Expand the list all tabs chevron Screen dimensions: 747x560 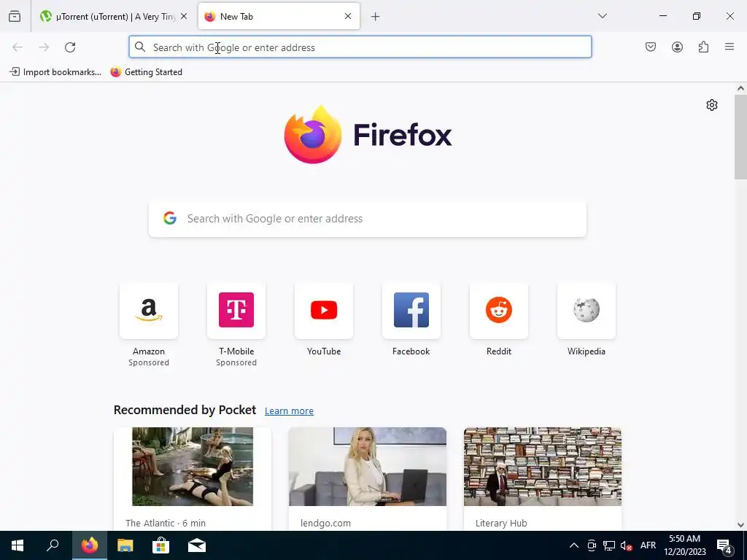pos(602,16)
